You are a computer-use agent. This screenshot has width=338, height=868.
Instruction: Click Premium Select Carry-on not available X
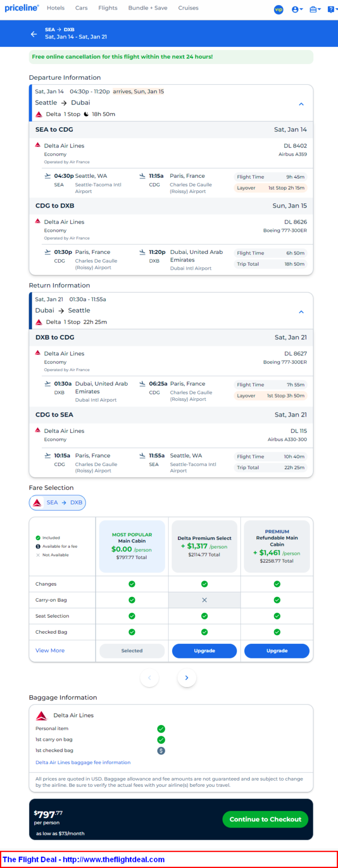click(204, 600)
